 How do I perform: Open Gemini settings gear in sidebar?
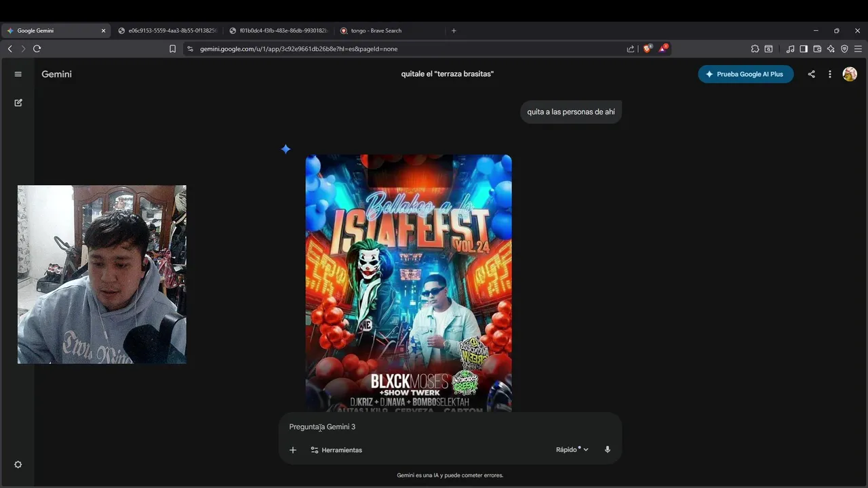point(18,464)
